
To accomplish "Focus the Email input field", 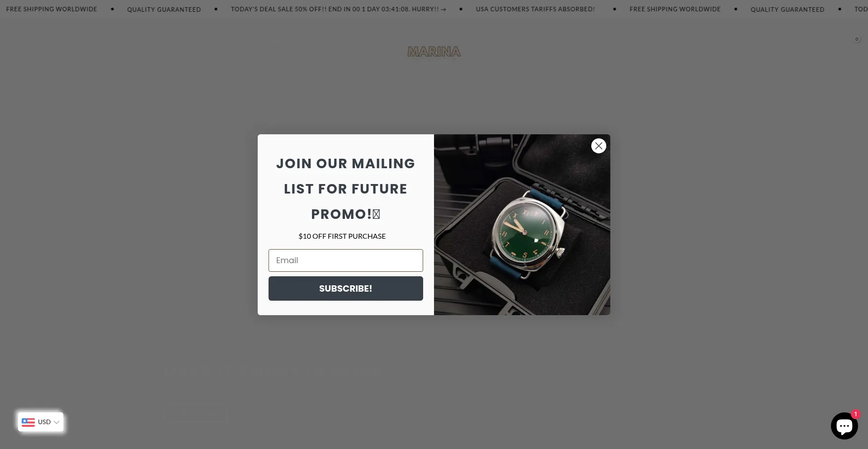I will click(x=346, y=260).
